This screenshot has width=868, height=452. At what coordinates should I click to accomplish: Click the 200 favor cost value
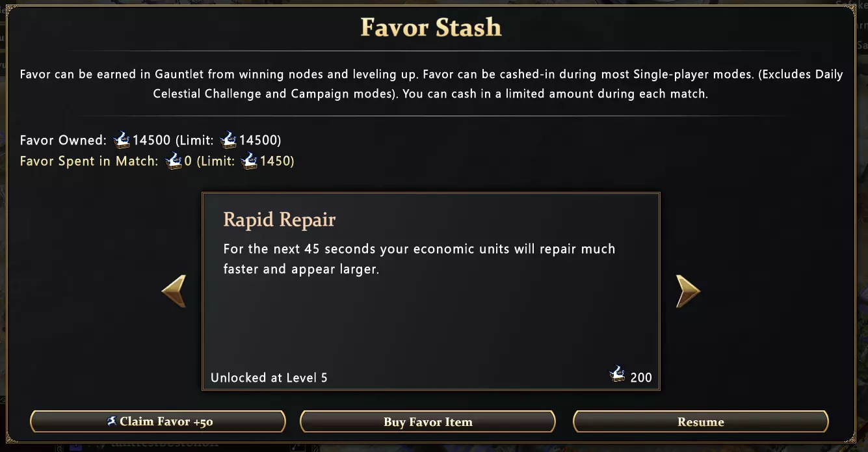[641, 377]
